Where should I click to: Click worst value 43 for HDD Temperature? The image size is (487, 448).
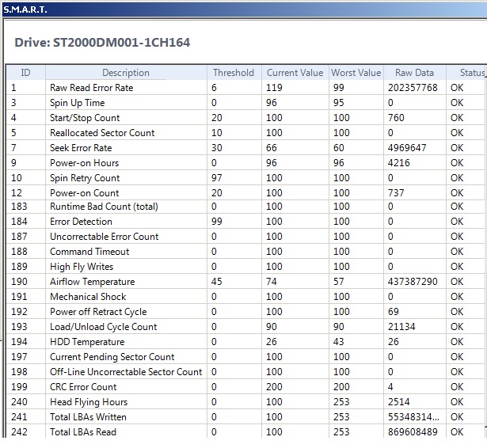click(339, 341)
